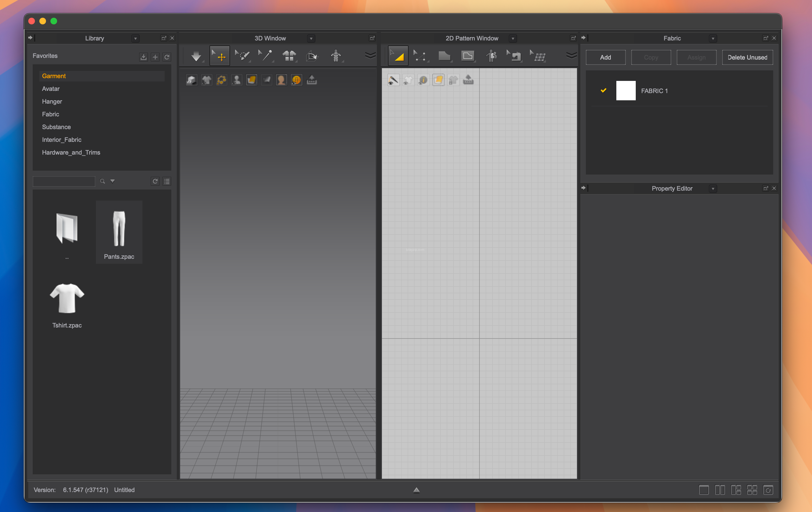Undock the 2D Pattern Window panel
812x512 pixels.
[573, 38]
